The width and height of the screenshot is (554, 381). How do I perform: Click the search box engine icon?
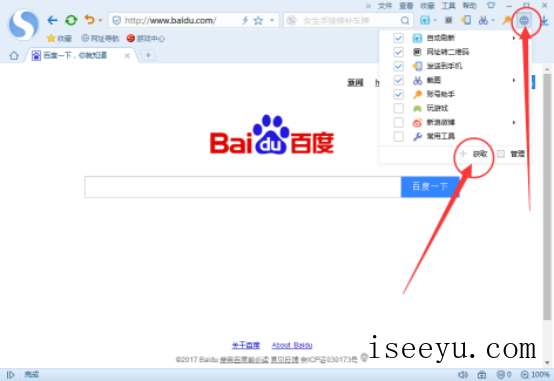click(291, 20)
